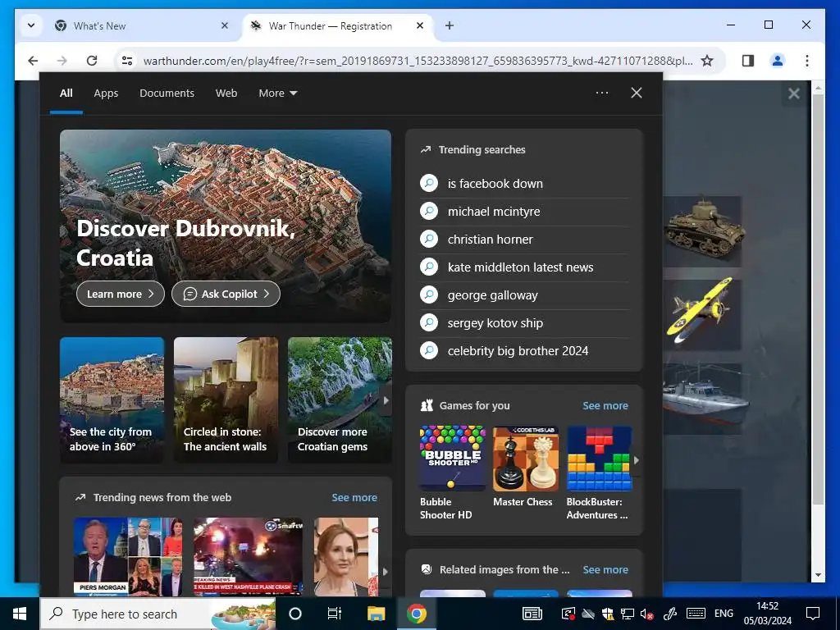
Task: Select the yellow airplane image on War Thunder page
Action: pos(702,315)
